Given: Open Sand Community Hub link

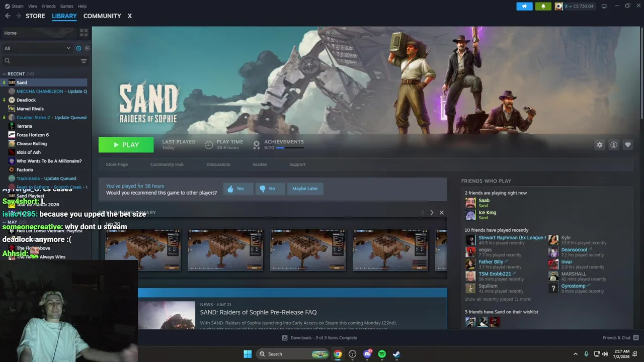Looking at the screenshot, I should [167, 164].
